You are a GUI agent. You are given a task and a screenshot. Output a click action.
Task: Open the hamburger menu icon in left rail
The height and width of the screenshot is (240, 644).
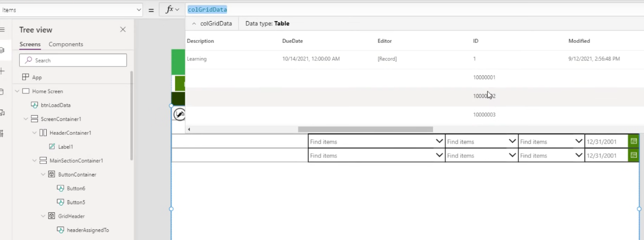2,30
